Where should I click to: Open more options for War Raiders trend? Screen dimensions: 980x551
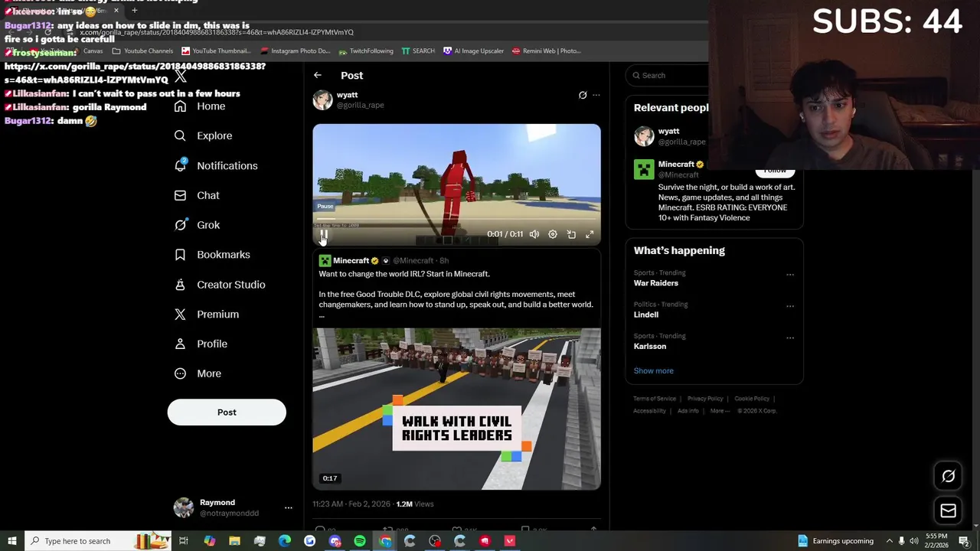coord(790,275)
